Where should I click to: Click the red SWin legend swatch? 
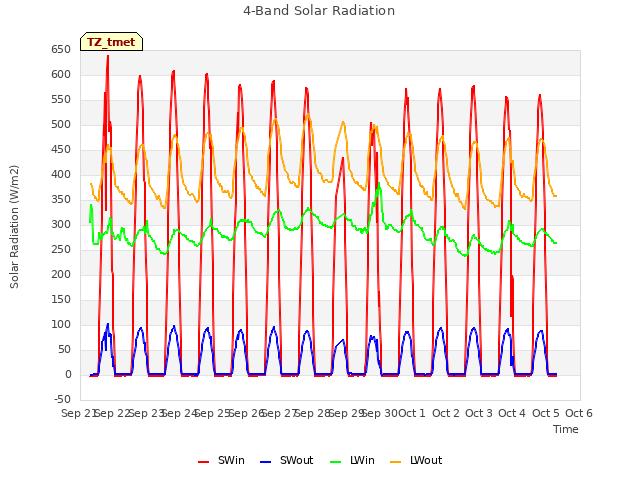pyautogui.click(x=203, y=462)
